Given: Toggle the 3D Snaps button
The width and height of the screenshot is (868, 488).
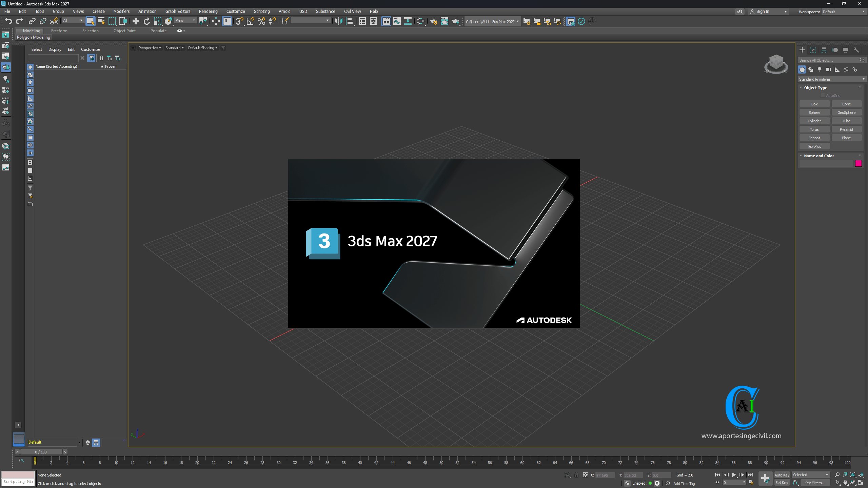Looking at the screenshot, I should tap(239, 21).
